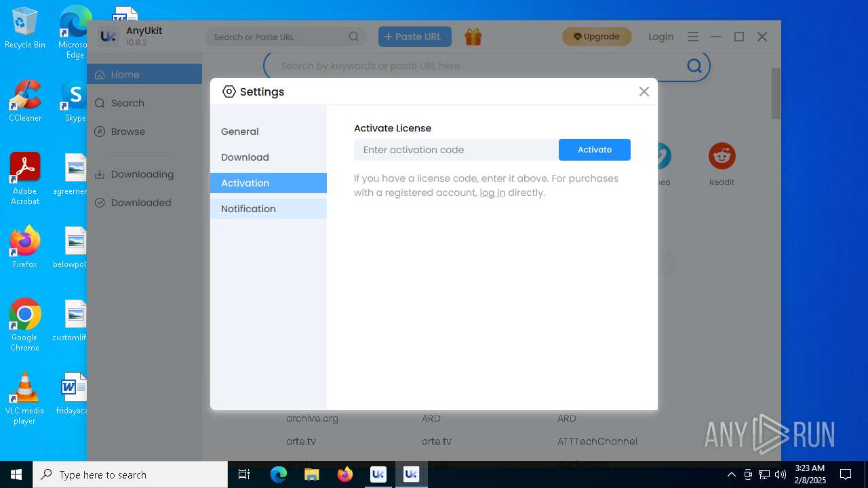Screen dimensions: 868x488
Task: Click the taskbar clock
Action: pyautogui.click(x=810, y=474)
